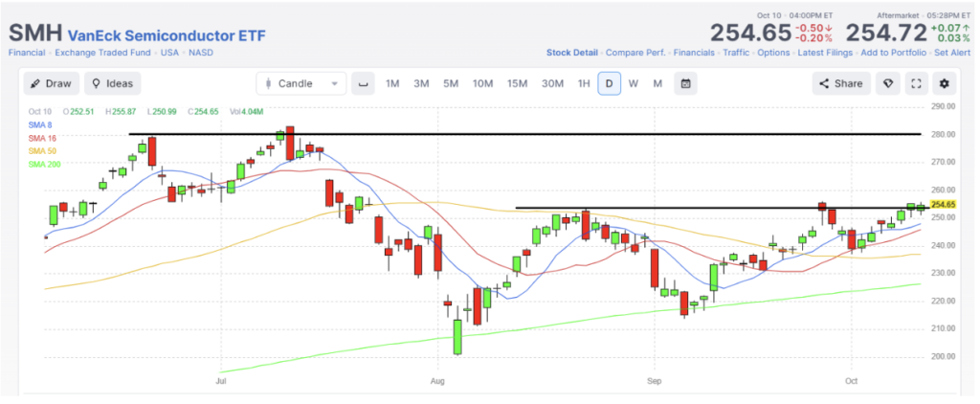This screenshot has height=404, width=980.
Task: Click the Exchange Traded Fund link
Action: pyautogui.click(x=103, y=53)
